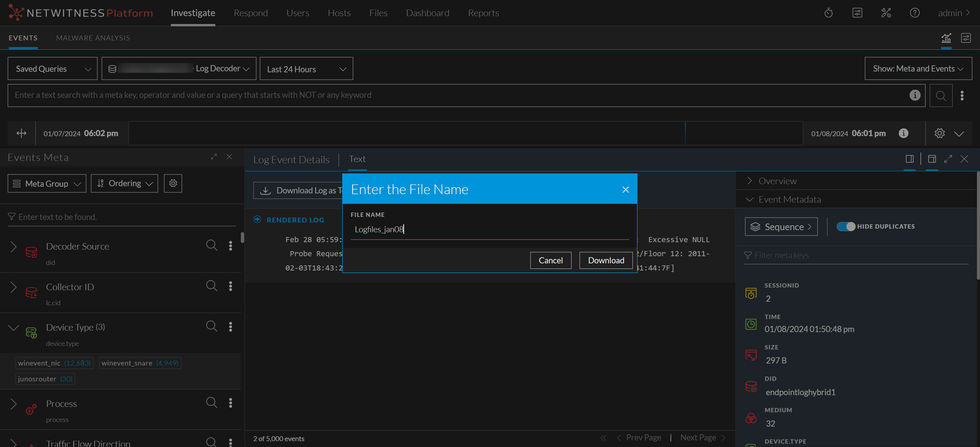The width and height of the screenshot is (980, 447).
Task: Open the admin tools wrench icon
Action: [886, 13]
